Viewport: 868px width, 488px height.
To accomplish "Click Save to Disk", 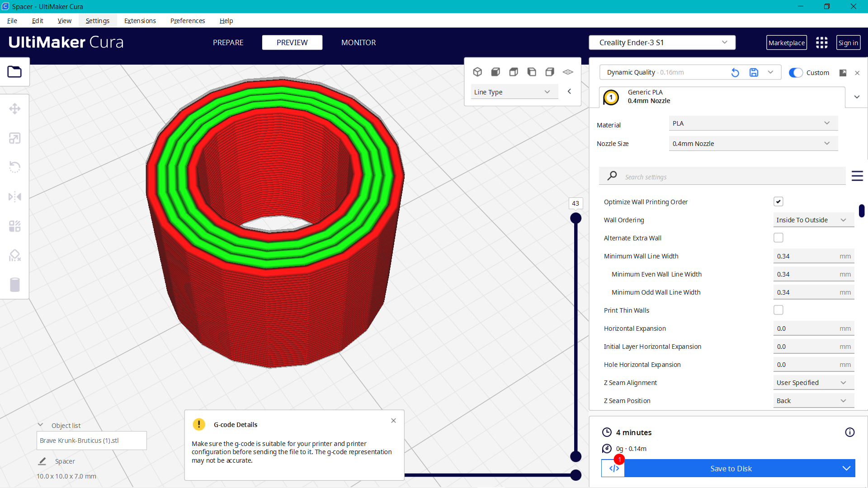I will tap(731, 469).
